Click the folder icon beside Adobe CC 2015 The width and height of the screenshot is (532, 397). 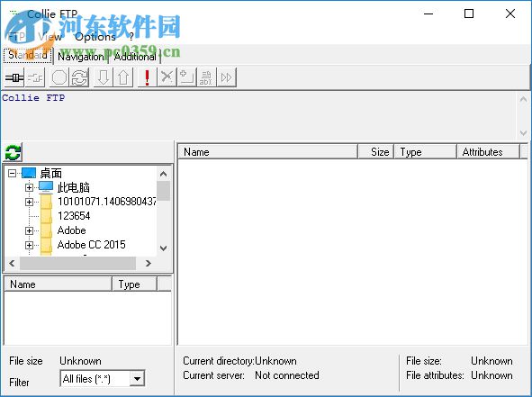click(x=46, y=245)
